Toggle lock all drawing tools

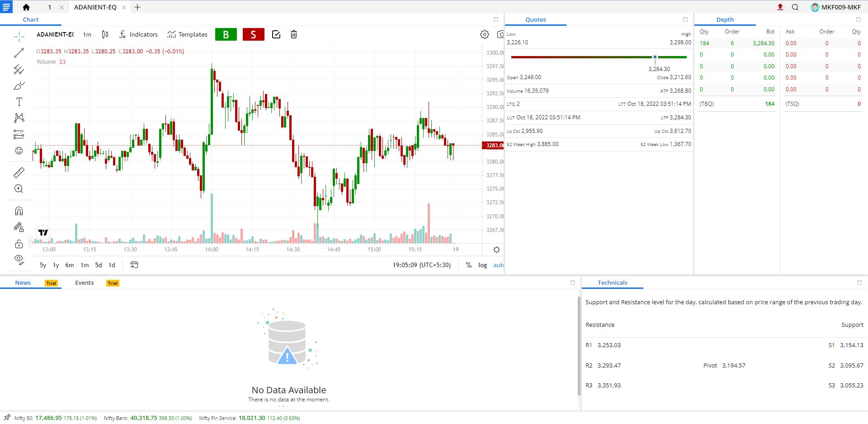(19, 244)
